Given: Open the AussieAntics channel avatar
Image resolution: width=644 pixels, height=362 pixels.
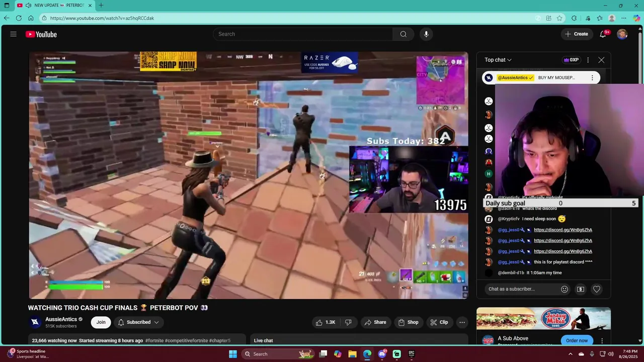Looking at the screenshot, I should (35, 322).
